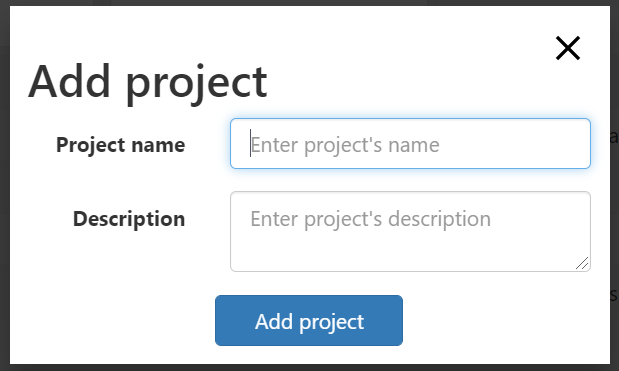
Task: Activate the highlighted name input box
Action: point(410,144)
